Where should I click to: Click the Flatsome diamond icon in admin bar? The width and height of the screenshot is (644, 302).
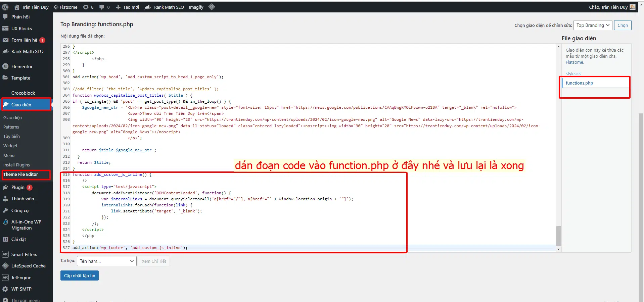56,7
